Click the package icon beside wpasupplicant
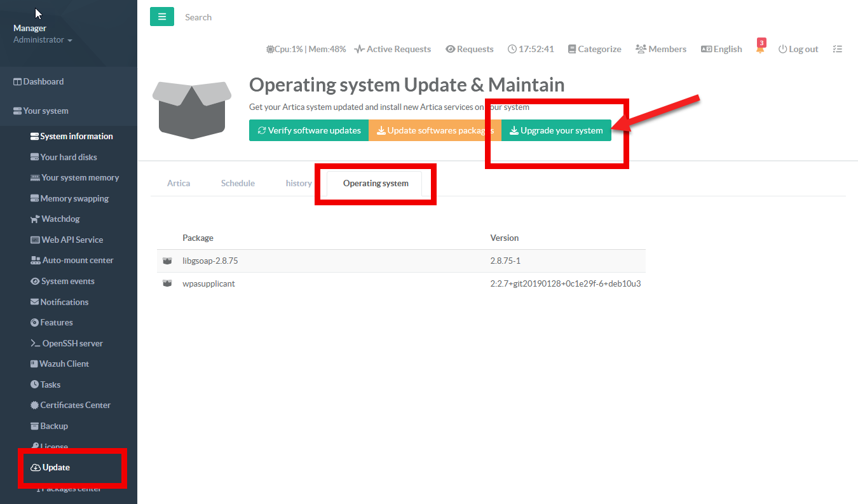 pyautogui.click(x=167, y=284)
